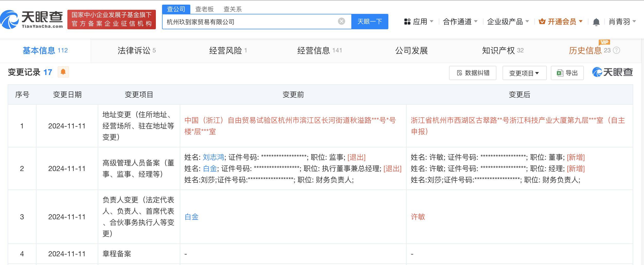Open the 肖青羽 user menu
This screenshot has width=644, height=265.
tap(622, 22)
